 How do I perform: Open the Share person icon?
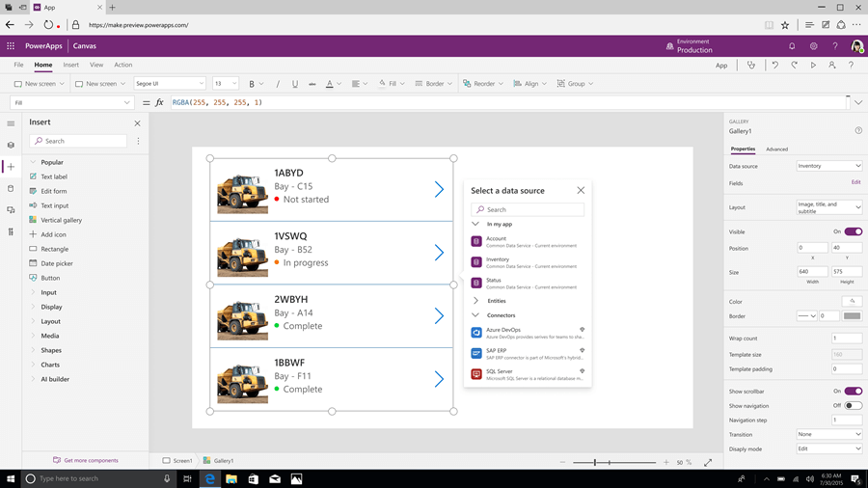tap(831, 65)
